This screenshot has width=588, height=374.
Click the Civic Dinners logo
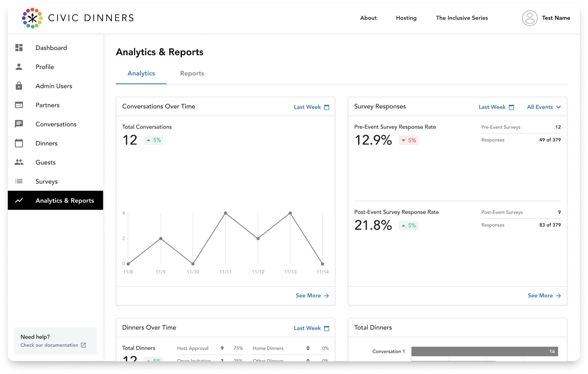78,18
